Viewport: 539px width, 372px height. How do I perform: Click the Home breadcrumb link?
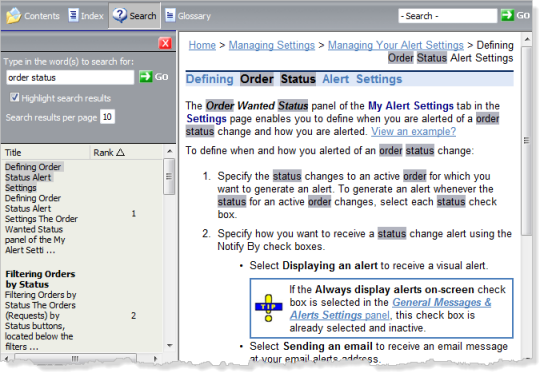[202, 45]
